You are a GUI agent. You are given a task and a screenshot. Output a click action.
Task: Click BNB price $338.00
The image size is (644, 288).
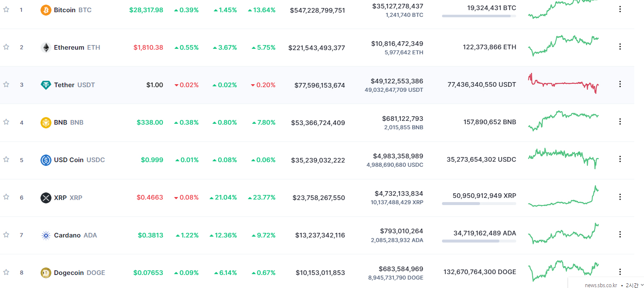click(x=150, y=123)
